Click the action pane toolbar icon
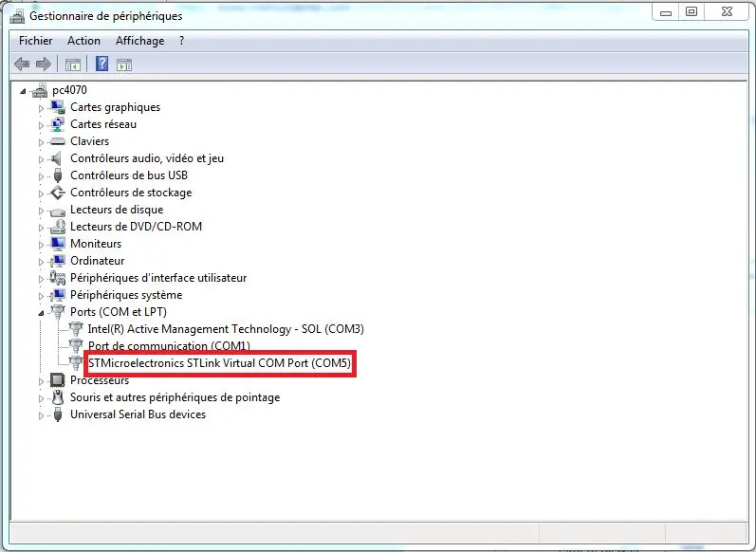This screenshot has width=756, height=552. click(x=124, y=64)
